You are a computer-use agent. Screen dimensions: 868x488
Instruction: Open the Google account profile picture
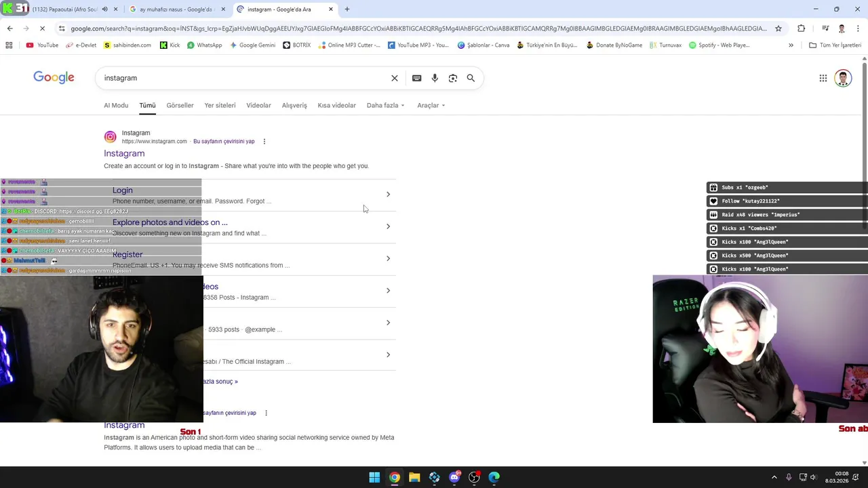(x=843, y=78)
